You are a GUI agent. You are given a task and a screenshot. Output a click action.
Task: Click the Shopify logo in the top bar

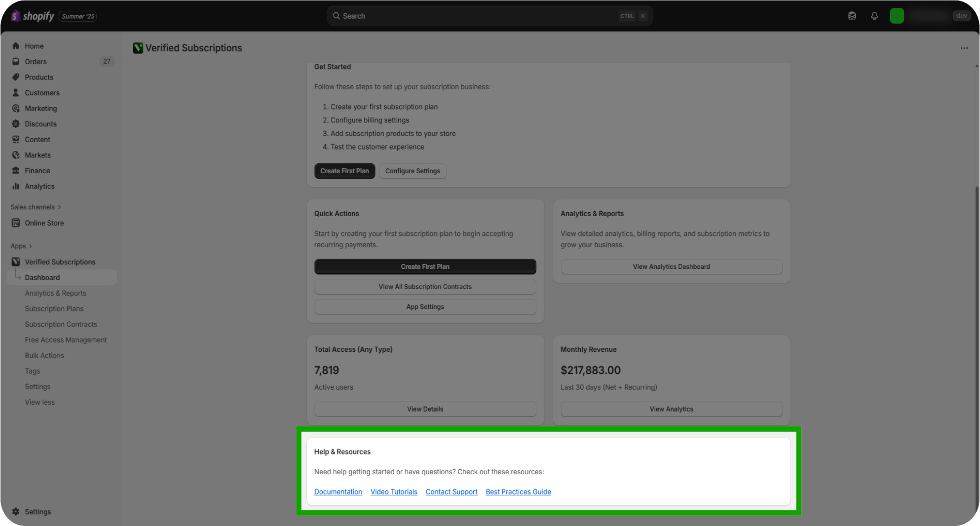pos(33,16)
